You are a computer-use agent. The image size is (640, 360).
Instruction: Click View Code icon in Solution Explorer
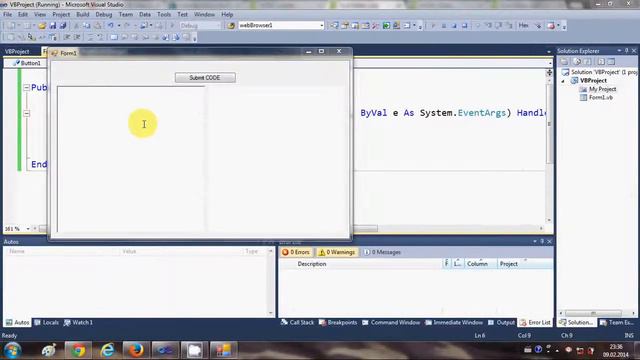[601, 62]
